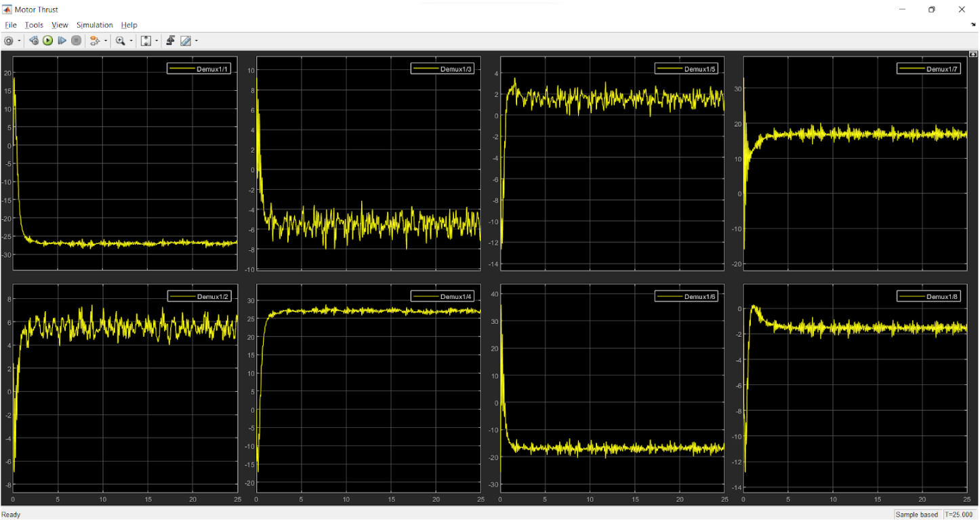980x520 pixels.
Task: Click the Cursor Measurements ruler icon
Action: coord(186,41)
